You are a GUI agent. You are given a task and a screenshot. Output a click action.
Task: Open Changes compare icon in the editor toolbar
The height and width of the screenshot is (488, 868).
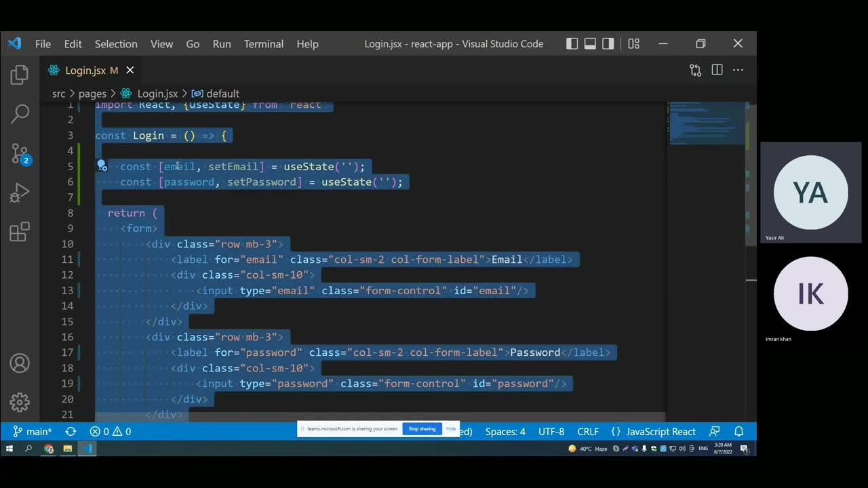695,70
